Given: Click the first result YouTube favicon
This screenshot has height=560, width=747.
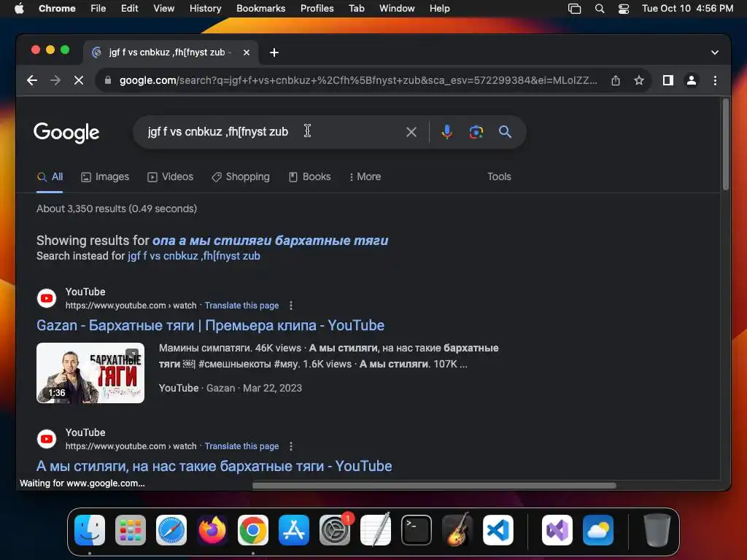Looking at the screenshot, I should point(47,298).
